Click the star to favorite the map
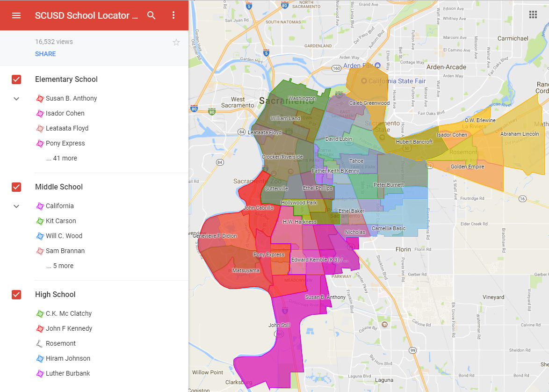The image size is (549, 392). 176,42
